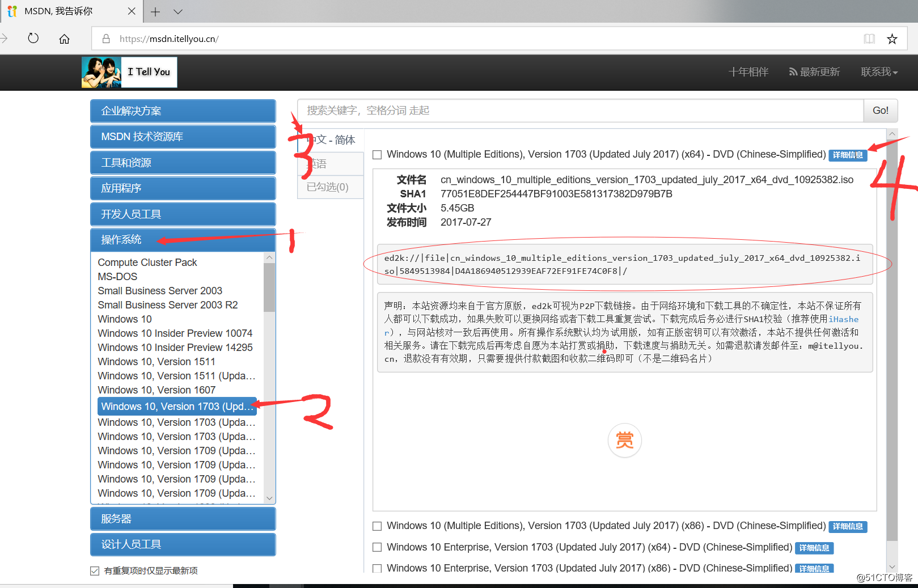Click 详细信息 badge for Multiple Editions x86
This screenshot has width=918, height=588.
coord(848,526)
